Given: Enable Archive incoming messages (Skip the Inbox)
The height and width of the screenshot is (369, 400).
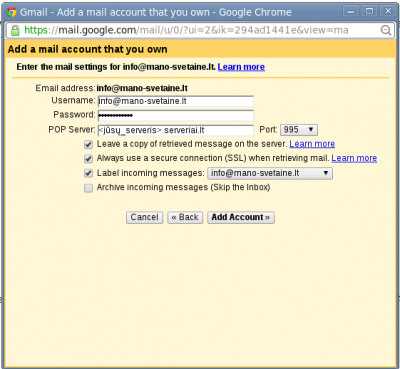Looking at the screenshot, I should (x=88, y=188).
